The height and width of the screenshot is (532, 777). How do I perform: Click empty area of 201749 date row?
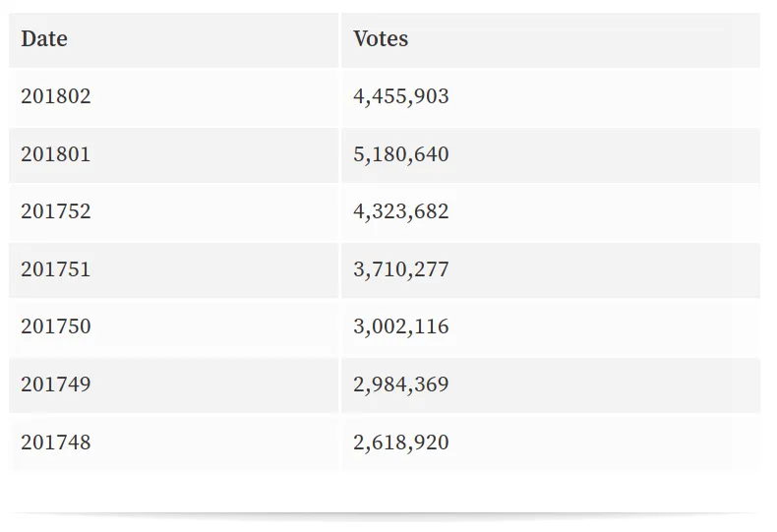213,384
